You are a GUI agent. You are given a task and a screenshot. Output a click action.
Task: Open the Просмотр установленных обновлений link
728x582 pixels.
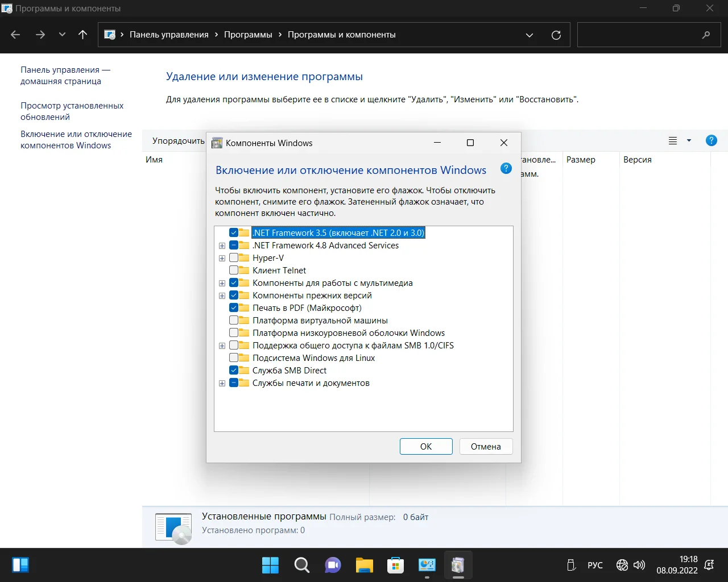[72, 111]
